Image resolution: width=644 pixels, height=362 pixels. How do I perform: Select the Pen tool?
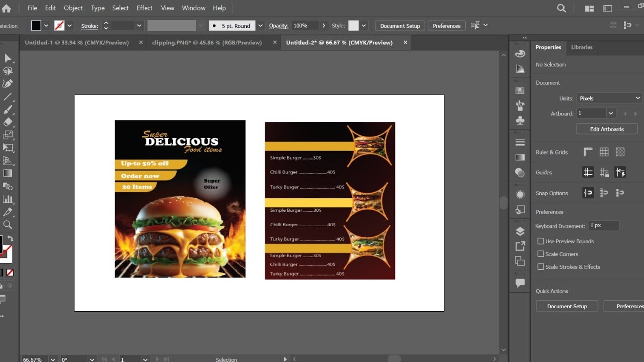coord(8,84)
